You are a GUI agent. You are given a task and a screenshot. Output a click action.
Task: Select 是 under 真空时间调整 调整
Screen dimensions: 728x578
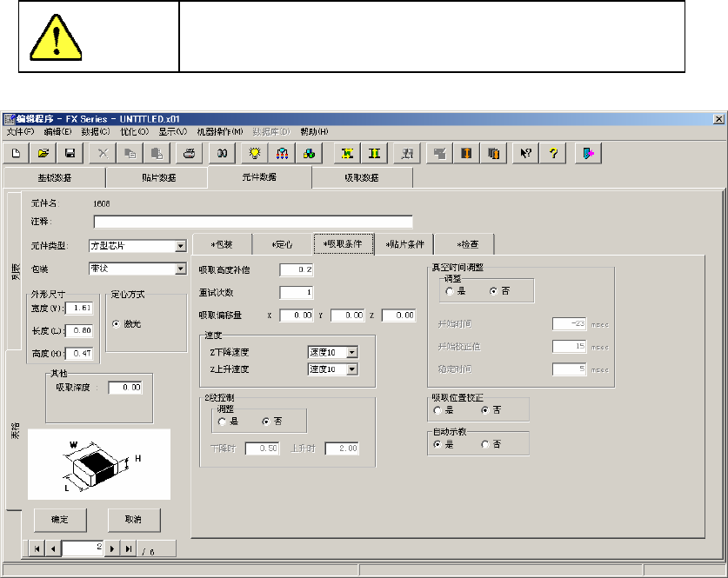coord(450,292)
